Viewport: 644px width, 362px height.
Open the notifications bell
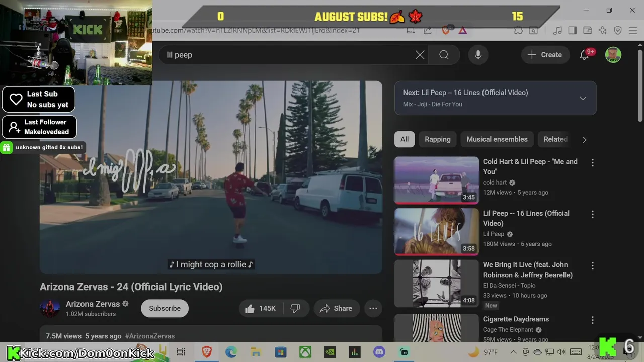[584, 55]
